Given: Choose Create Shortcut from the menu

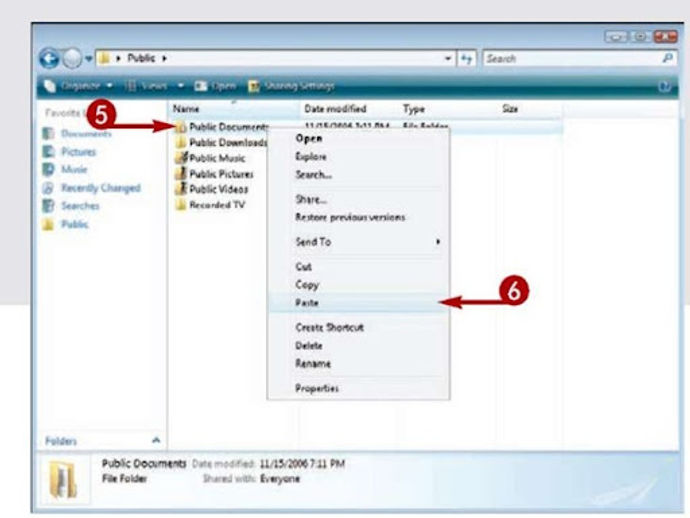Looking at the screenshot, I should coord(358,327).
